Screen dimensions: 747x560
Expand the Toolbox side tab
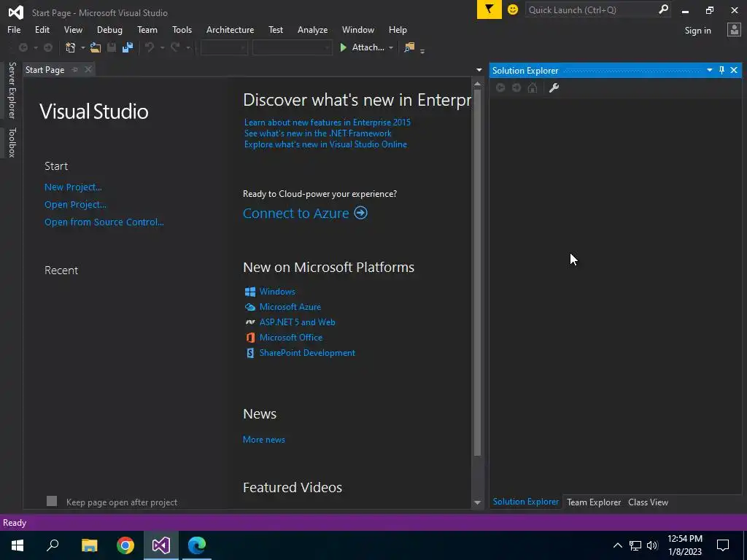click(12, 142)
